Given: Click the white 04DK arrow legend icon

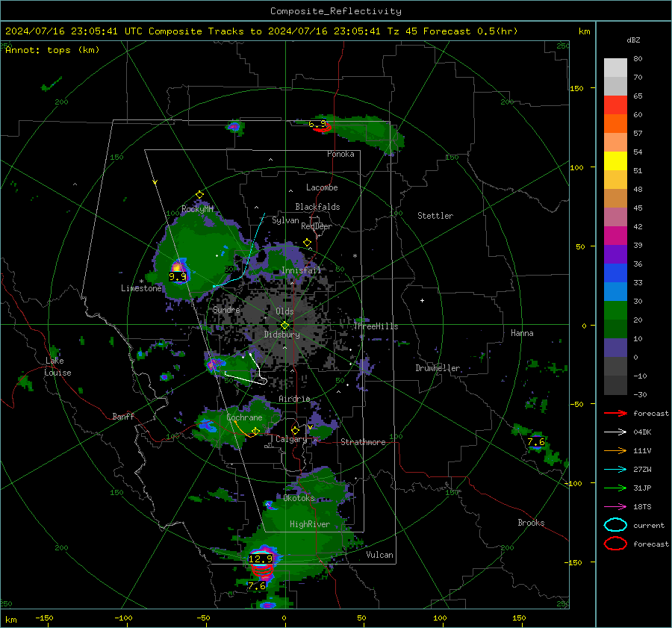Looking at the screenshot, I should (x=615, y=432).
